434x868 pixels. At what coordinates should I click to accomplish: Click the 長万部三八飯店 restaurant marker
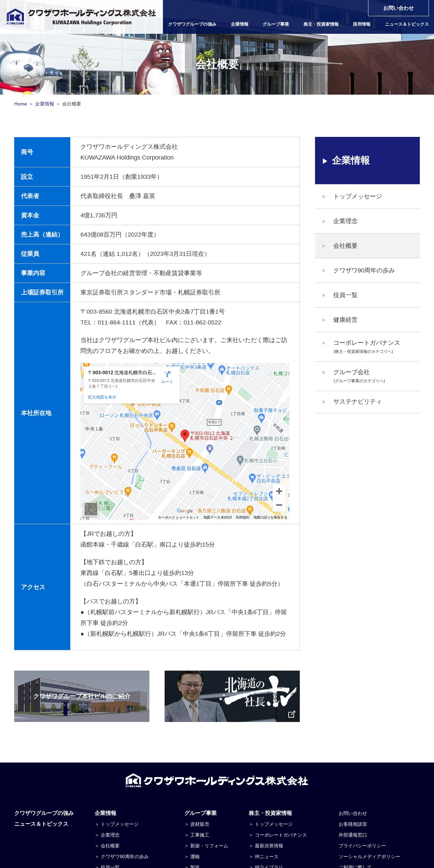tap(250, 510)
